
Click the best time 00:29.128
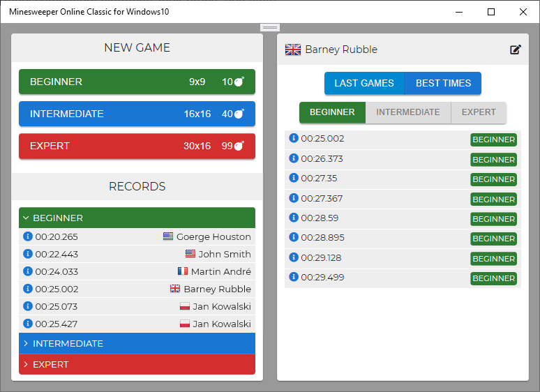point(321,258)
